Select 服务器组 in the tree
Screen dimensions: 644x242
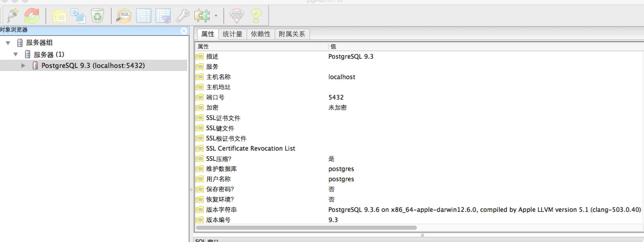(x=39, y=43)
